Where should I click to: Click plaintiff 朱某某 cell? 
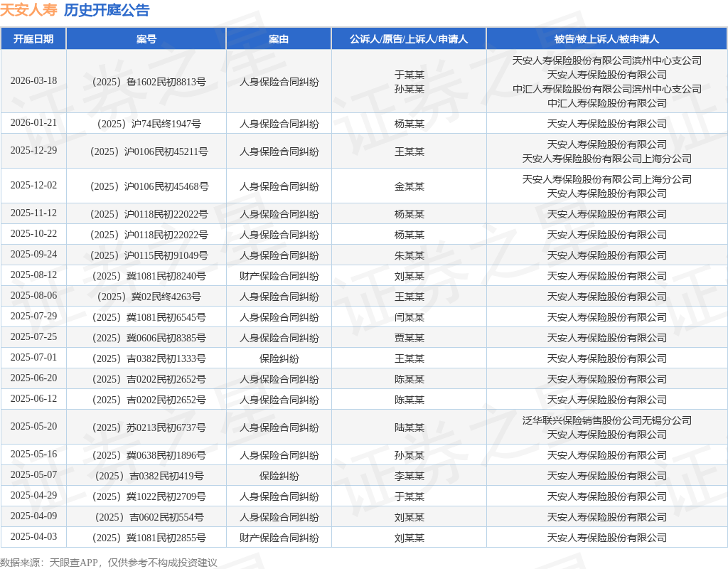pyautogui.click(x=409, y=255)
